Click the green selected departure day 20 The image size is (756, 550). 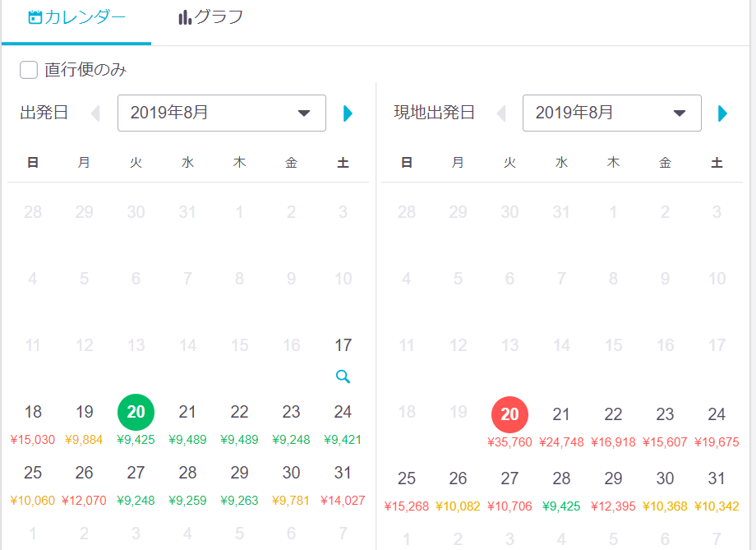[x=136, y=412]
